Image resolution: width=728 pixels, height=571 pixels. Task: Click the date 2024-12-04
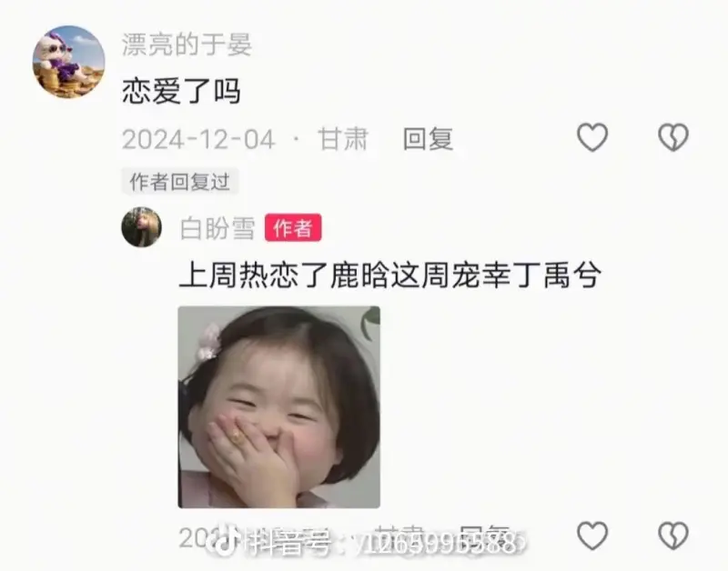click(x=198, y=139)
